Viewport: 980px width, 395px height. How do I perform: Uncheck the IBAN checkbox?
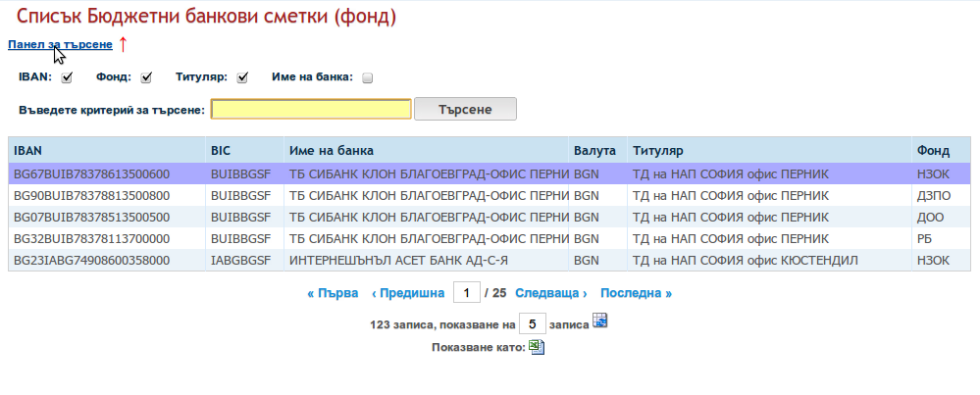[67, 78]
